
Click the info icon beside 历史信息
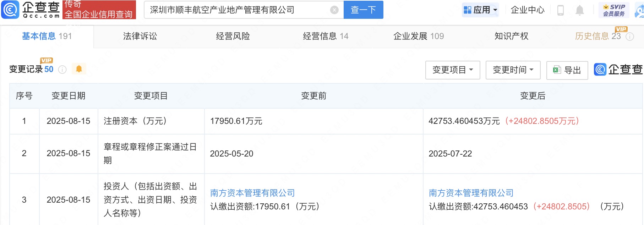point(629,37)
